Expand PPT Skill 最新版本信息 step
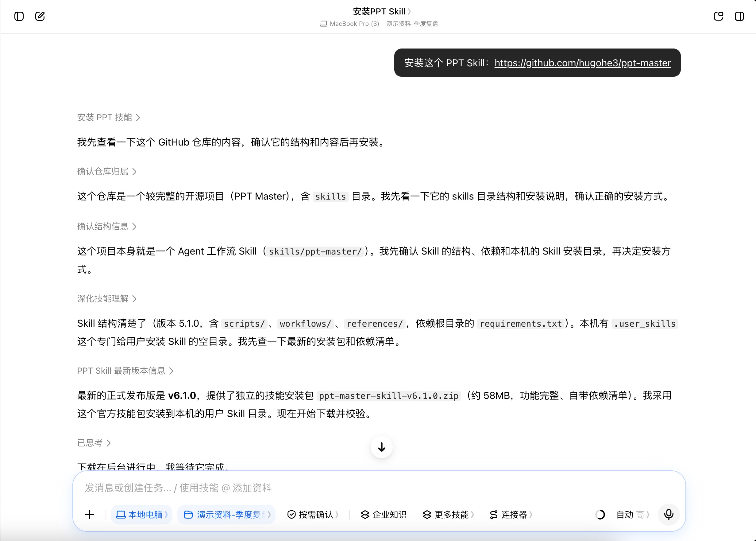 click(125, 371)
